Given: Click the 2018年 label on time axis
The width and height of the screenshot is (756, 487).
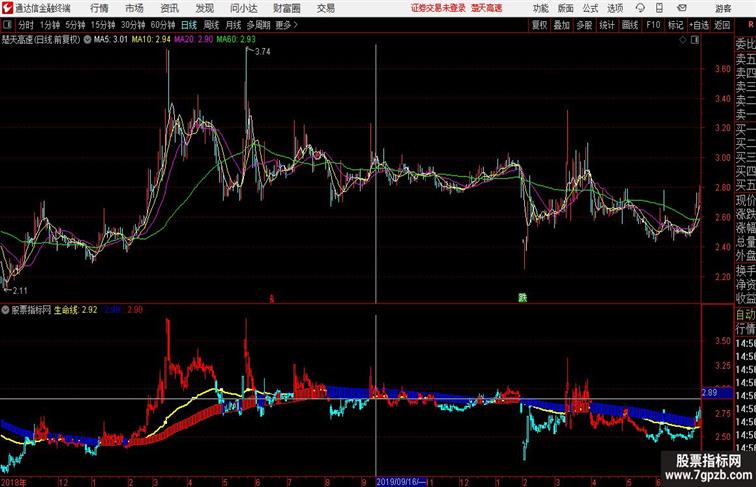Looking at the screenshot, I should pyautogui.click(x=14, y=482).
